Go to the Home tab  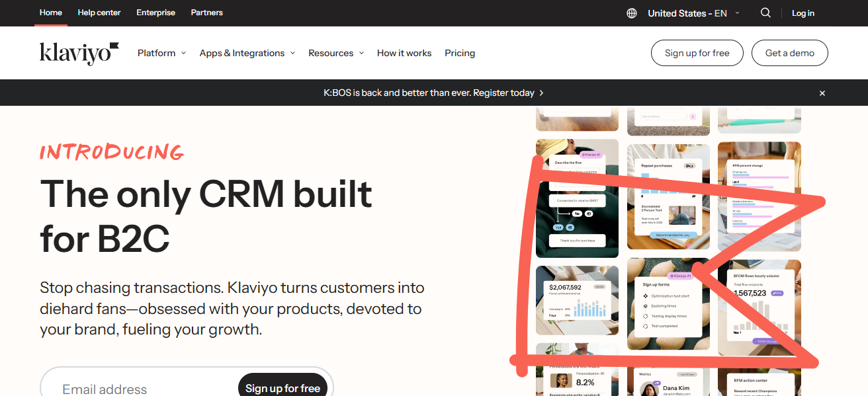click(x=51, y=13)
